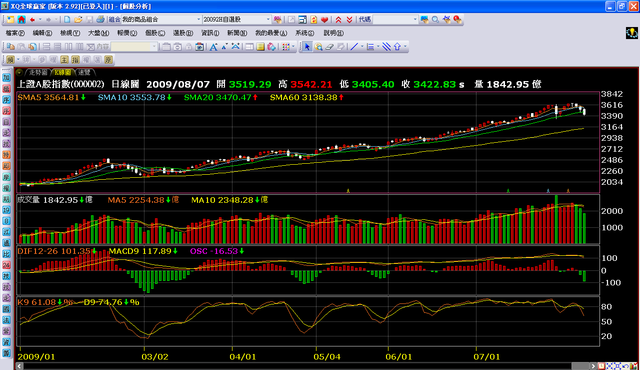Select the arrow pointer tool
Viewport: 640px width, 370px height.
307,47
